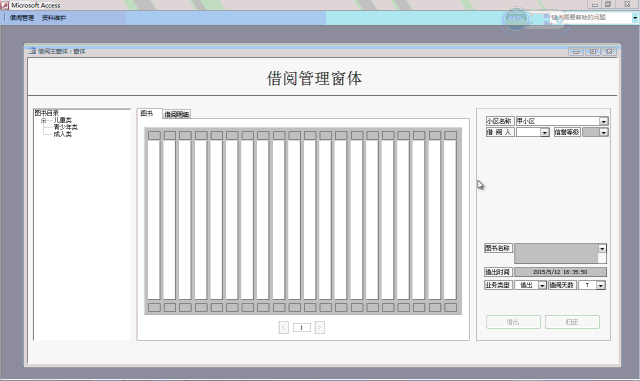
Task: Open the 借阅管理 menu
Action: (22, 18)
